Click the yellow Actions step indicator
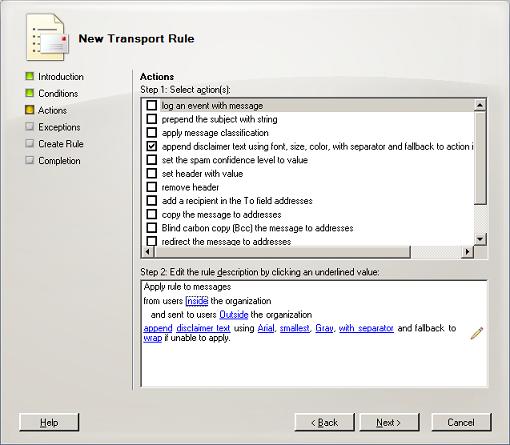 (x=30, y=110)
